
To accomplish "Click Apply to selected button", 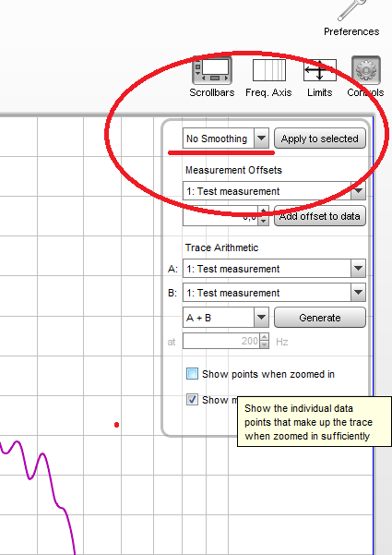I will 320,139.
